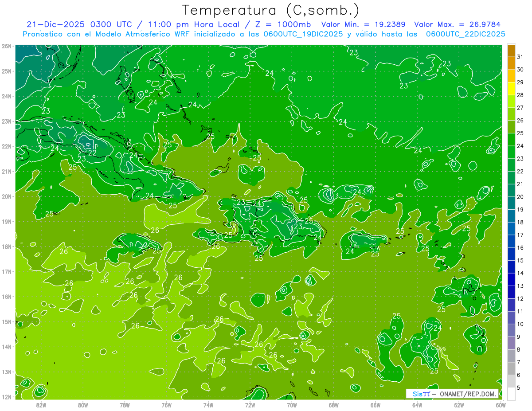The width and height of the screenshot is (532, 411).
Task: Click latitude axis label 13N
Action: tap(7, 372)
